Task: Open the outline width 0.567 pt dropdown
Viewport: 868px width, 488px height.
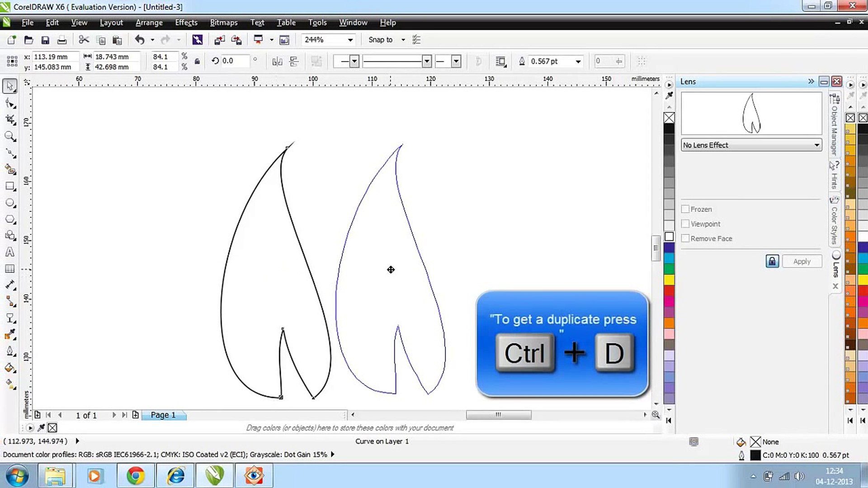Action: [x=578, y=61]
